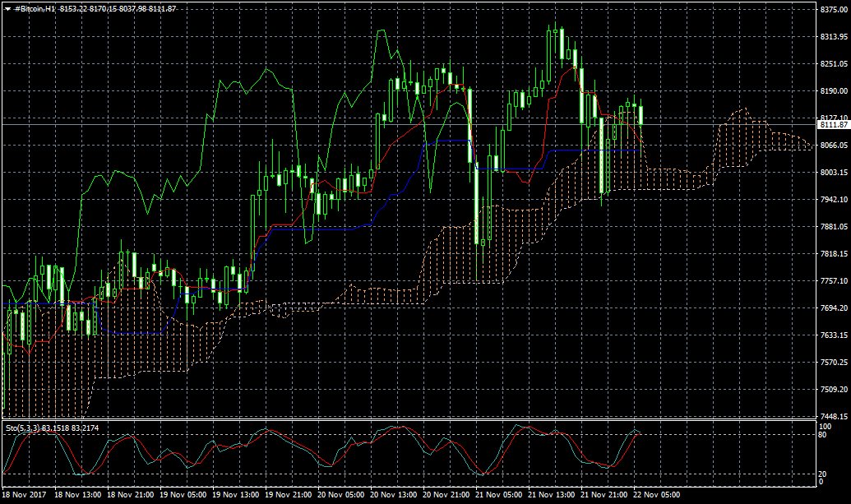Click the 18 Nov 2017 date label
Image resolution: width=851 pixels, height=504 pixels.
coord(24,496)
